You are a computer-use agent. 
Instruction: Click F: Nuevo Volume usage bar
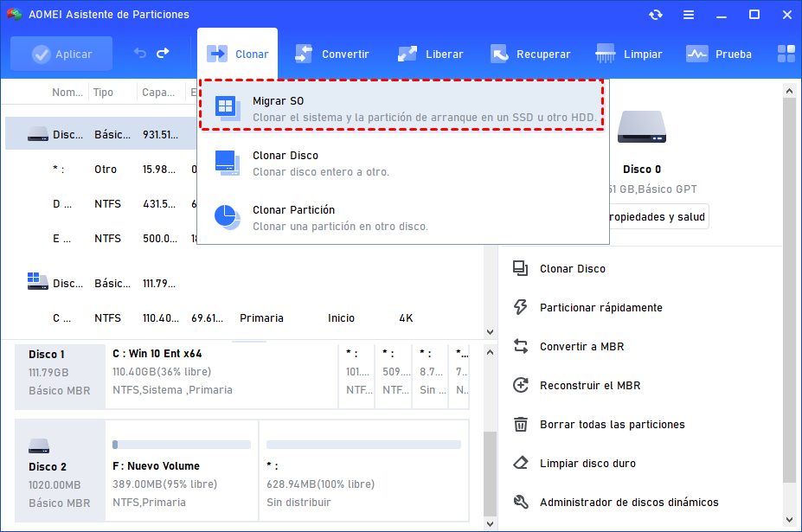(182, 445)
